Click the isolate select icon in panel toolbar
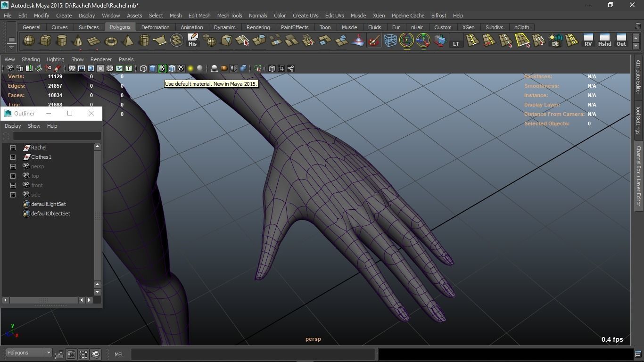The width and height of the screenshot is (644, 362). point(258,68)
